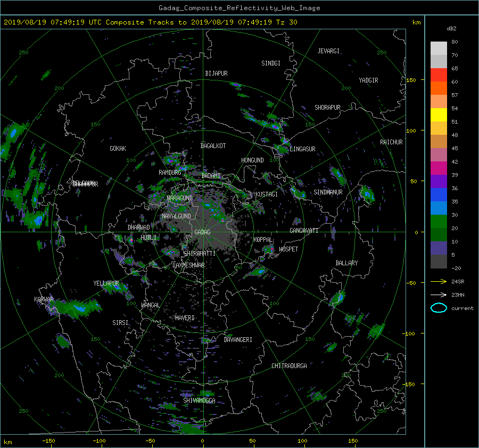
Task: Select the CHITRADURGA label
Action: pos(289,366)
